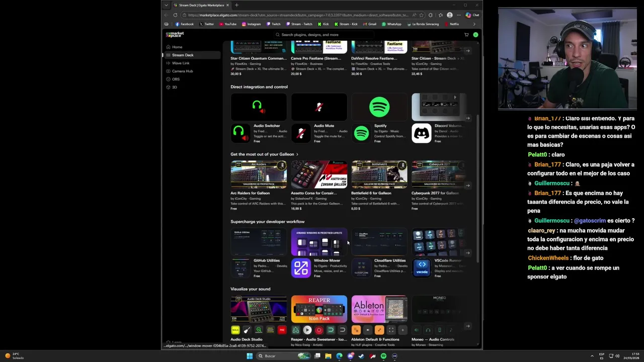Click the marketplace page vertical scrollbar
This screenshot has height=362, width=644.
pyautogui.click(x=478, y=188)
